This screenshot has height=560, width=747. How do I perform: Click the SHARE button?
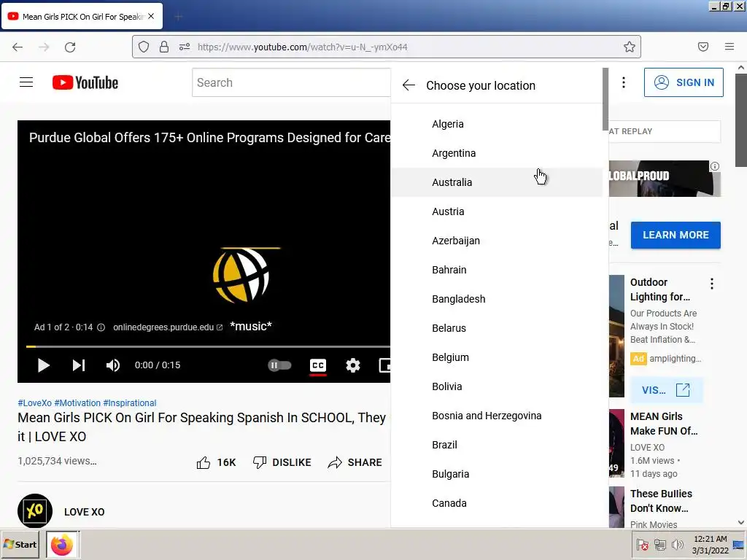[355, 462]
